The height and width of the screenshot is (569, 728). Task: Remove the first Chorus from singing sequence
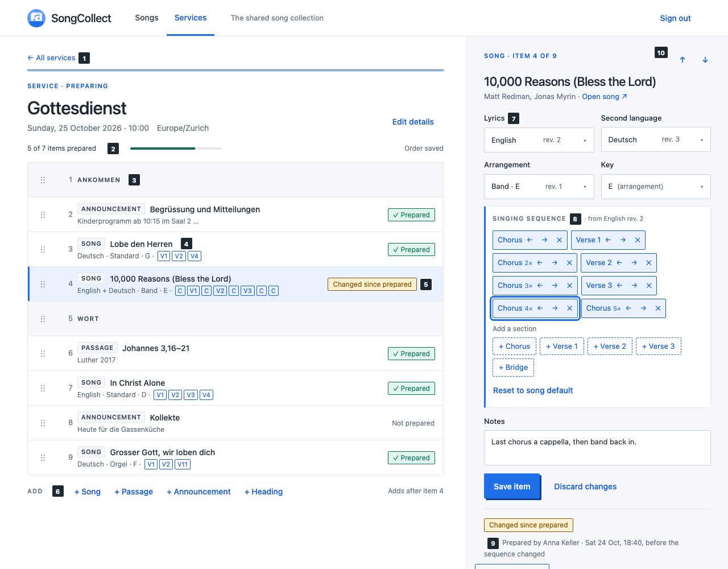559,240
